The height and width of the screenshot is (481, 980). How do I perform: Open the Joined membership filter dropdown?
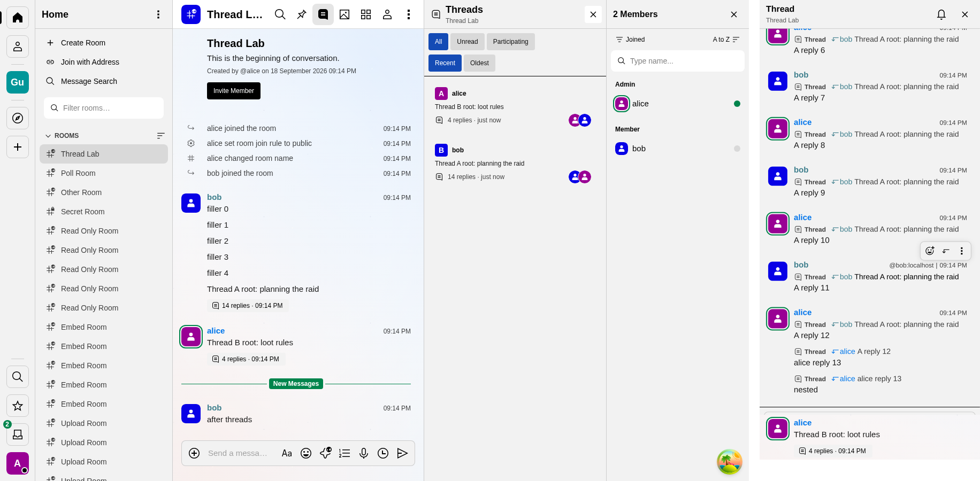pos(630,40)
